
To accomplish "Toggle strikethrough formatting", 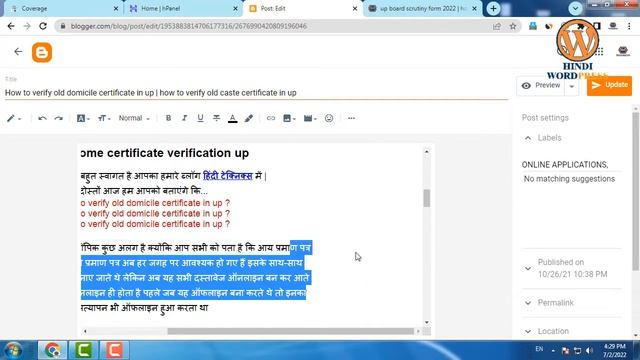I will [x=216, y=118].
